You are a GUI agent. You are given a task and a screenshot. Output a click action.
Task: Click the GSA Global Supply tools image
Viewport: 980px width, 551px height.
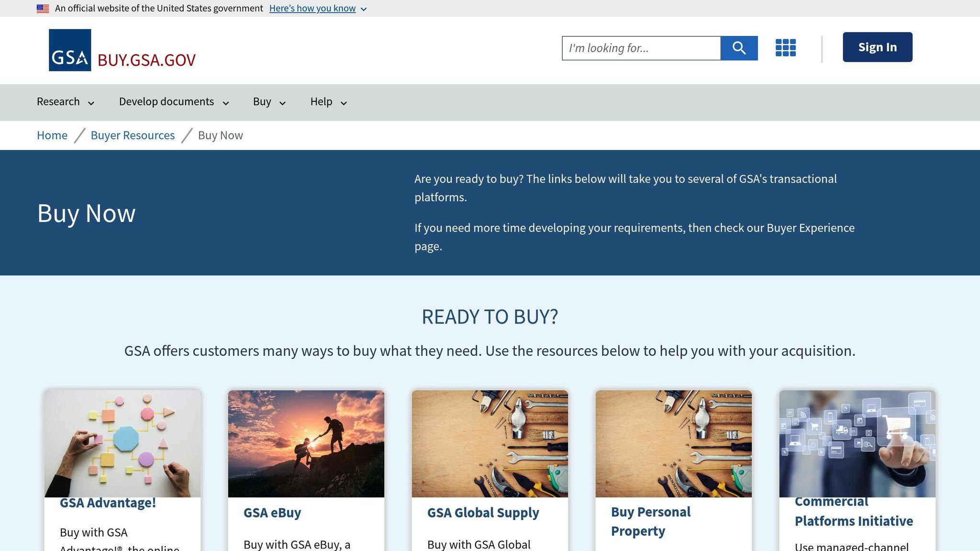(490, 444)
